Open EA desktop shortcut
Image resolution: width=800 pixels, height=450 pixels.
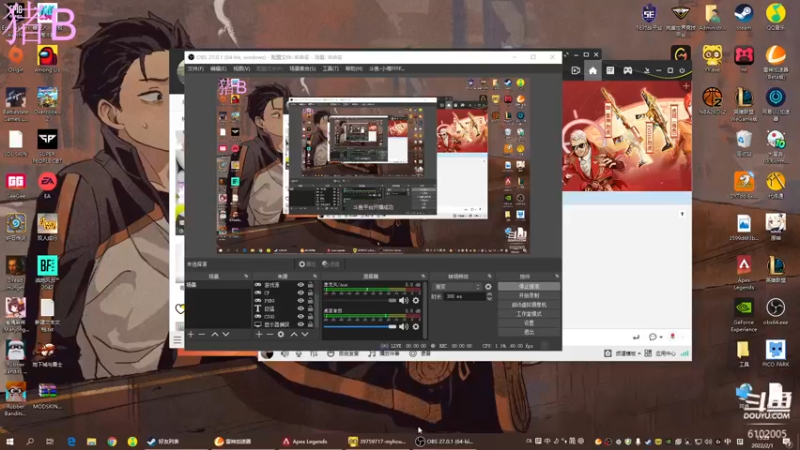tap(47, 185)
